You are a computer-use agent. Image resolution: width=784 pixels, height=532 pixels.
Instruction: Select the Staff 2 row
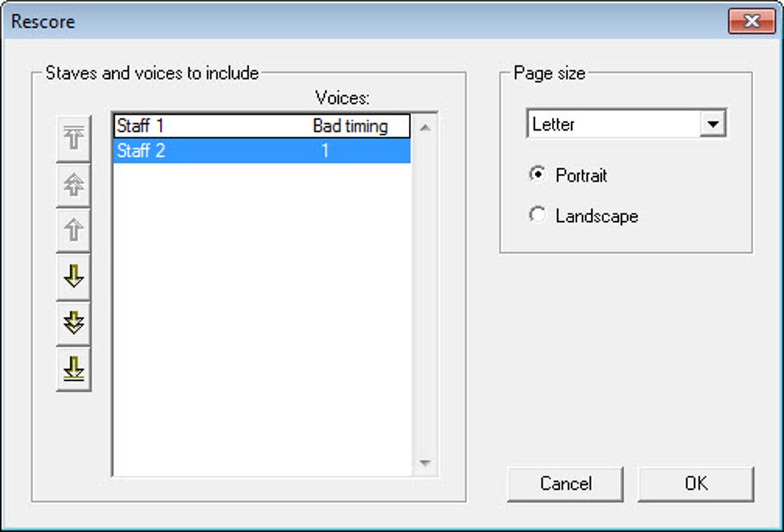click(x=262, y=151)
